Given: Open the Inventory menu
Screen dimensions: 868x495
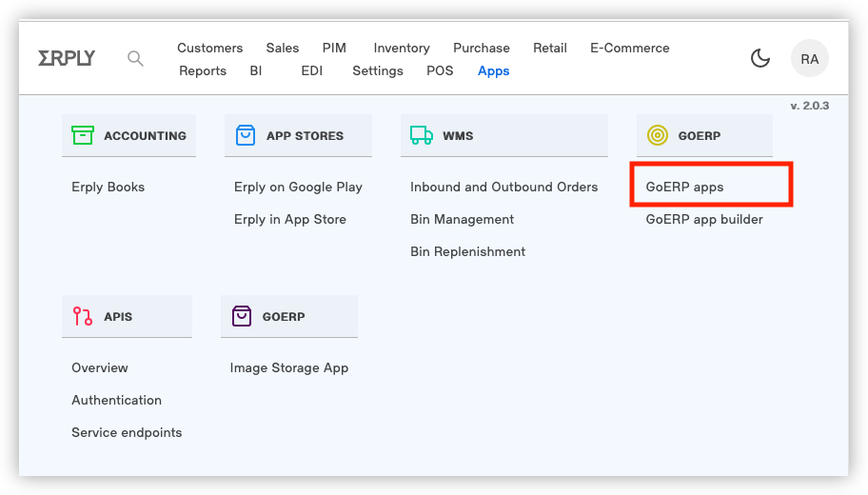Looking at the screenshot, I should [x=402, y=49].
